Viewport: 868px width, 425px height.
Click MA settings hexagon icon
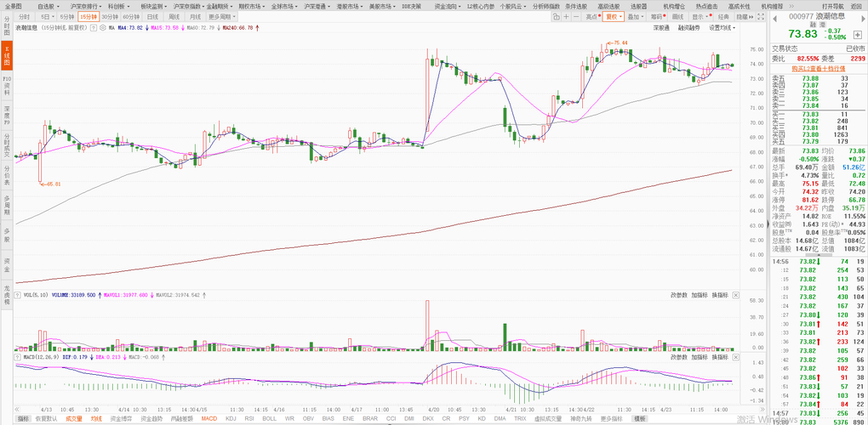point(102,27)
